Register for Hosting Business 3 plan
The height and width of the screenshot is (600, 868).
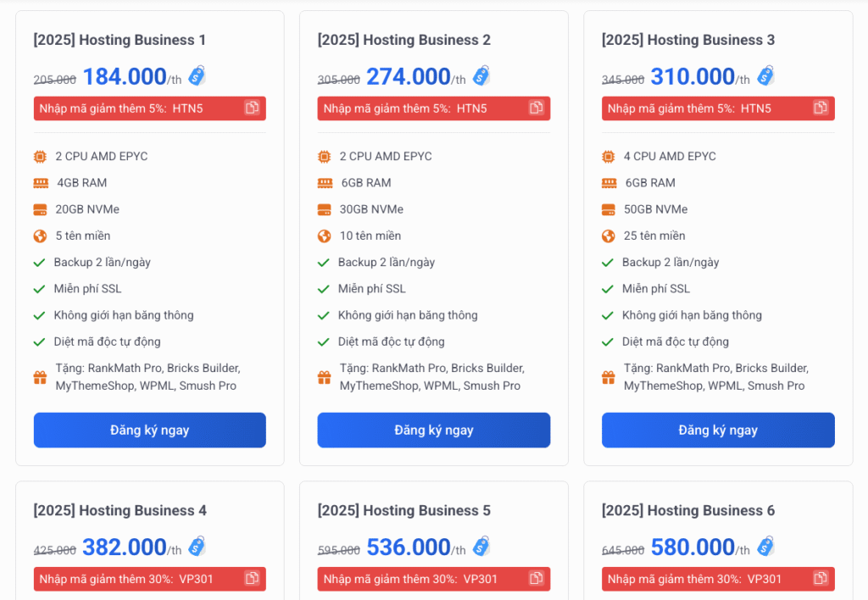click(717, 430)
